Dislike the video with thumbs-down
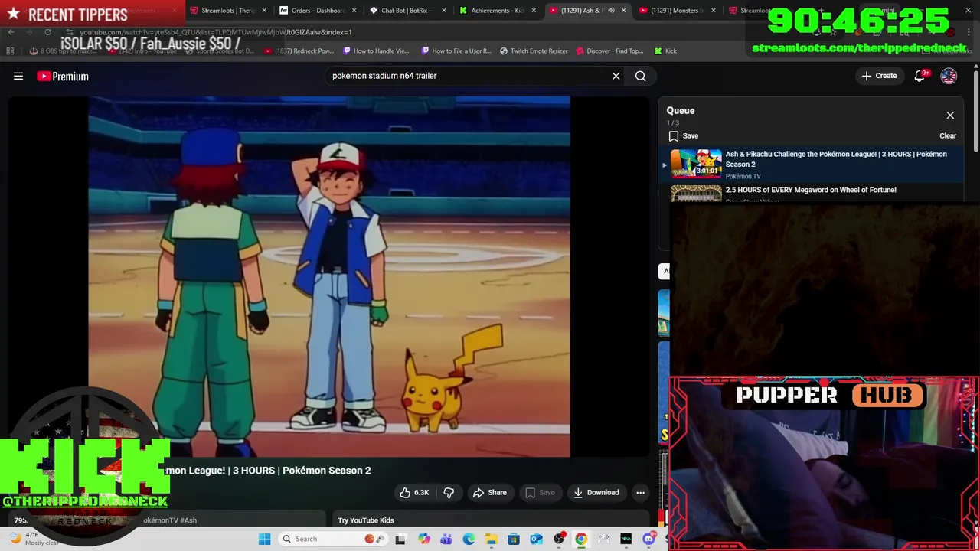 tap(449, 492)
